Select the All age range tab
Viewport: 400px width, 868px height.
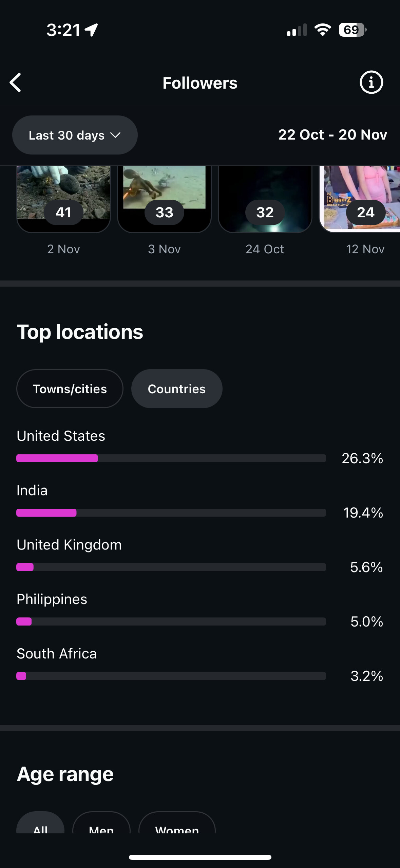(40, 825)
